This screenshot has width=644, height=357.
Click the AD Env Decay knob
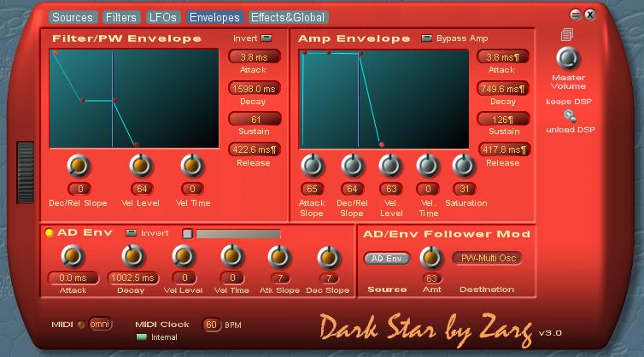(x=133, y=256)
